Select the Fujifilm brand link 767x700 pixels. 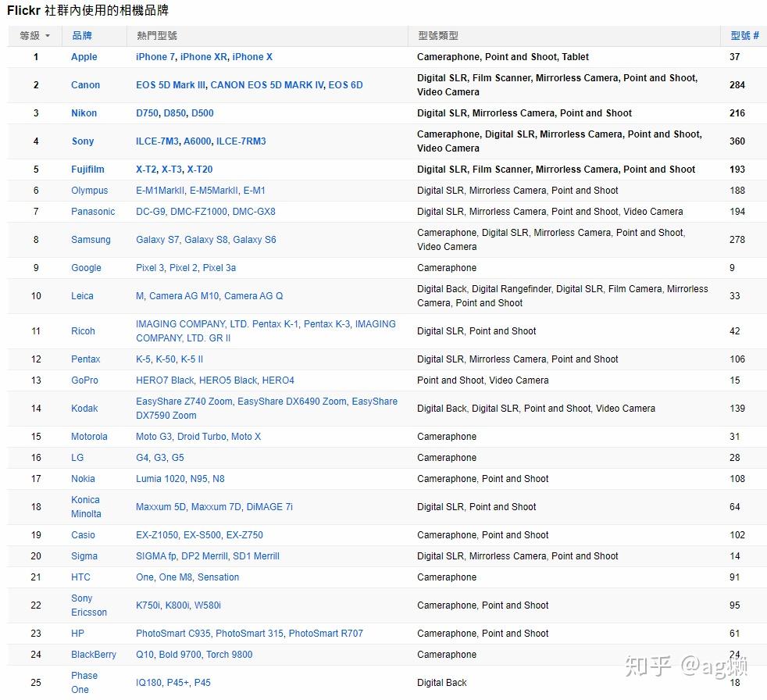[x=87, y=170]
